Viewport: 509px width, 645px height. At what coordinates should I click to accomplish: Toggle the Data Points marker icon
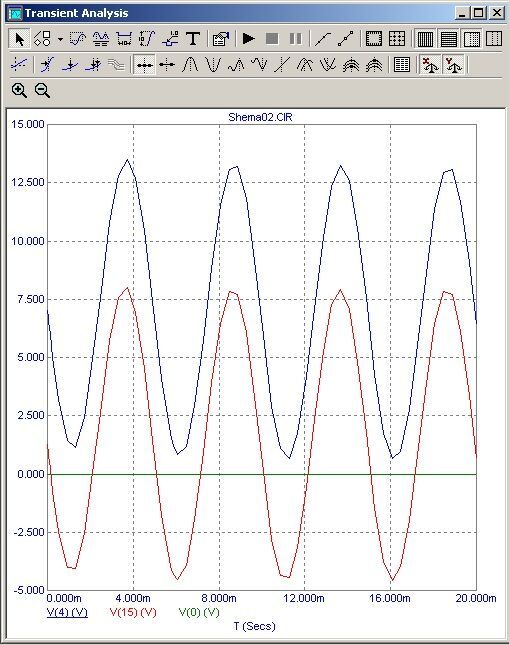[x=323, y=39]
